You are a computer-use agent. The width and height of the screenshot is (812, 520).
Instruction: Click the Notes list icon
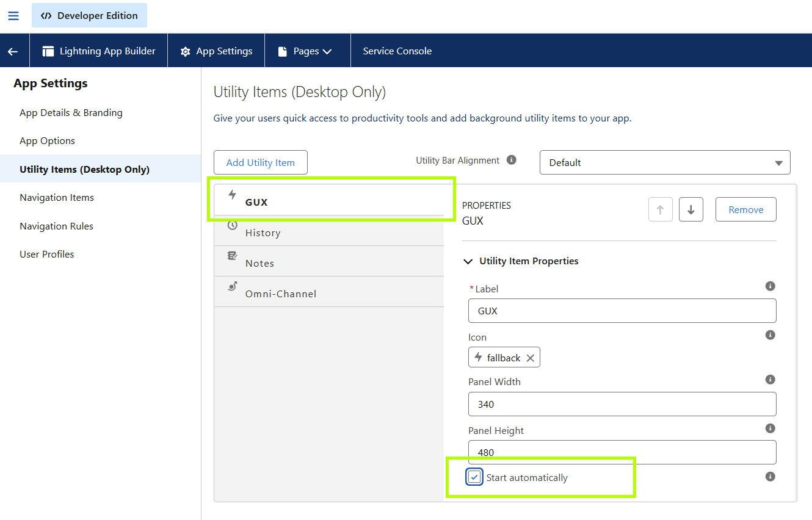(x=232, y=256)
